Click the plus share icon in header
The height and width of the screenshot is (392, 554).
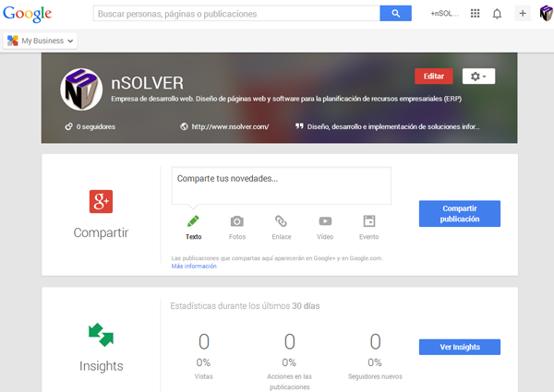pyautogui.click(x=523, y=14)
